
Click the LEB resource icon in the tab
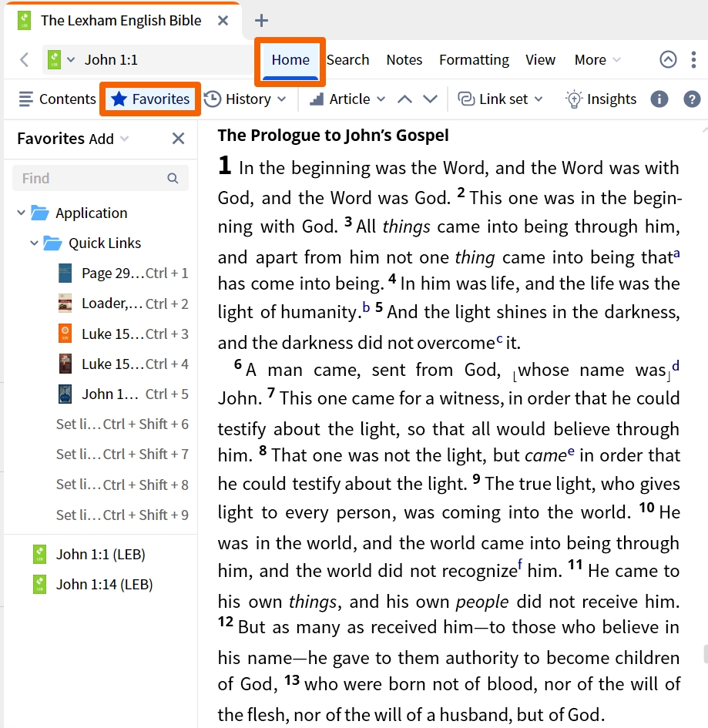click(x=24, y=21)
